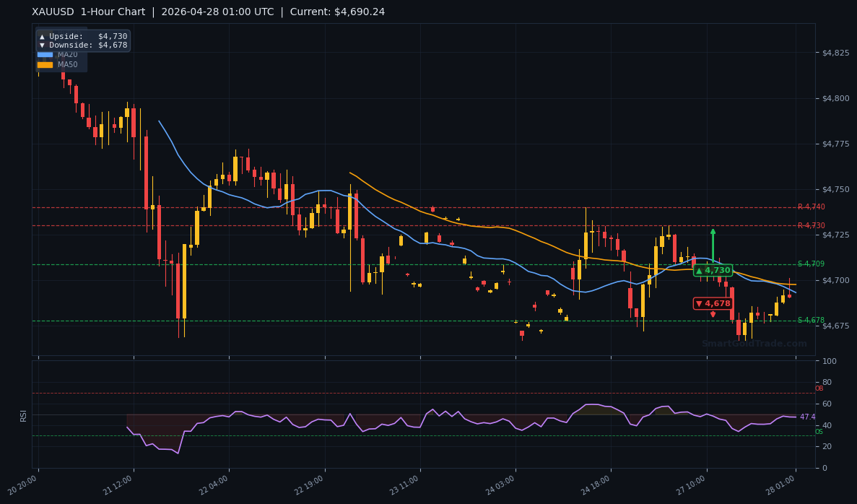The width and height of the screenshot is (857, 504).
Task: Open the R-4,740 resistance level label
Action: click(x=810, y=207)
